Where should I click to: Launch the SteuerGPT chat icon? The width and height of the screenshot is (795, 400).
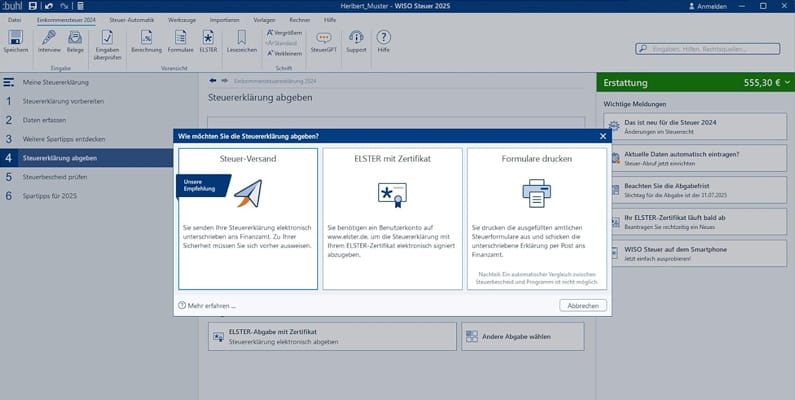click(323, 37)
